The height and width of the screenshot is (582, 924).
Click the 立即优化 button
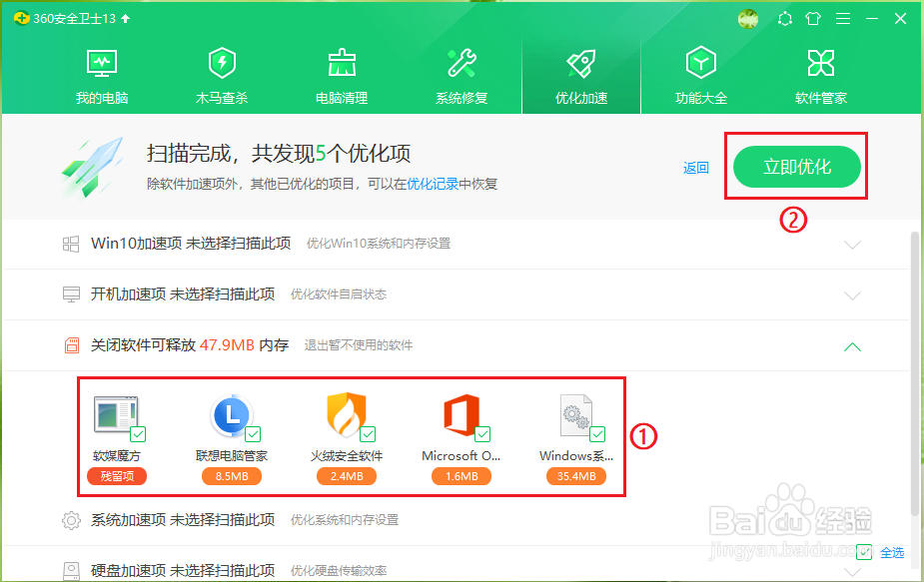pos(797,167)
